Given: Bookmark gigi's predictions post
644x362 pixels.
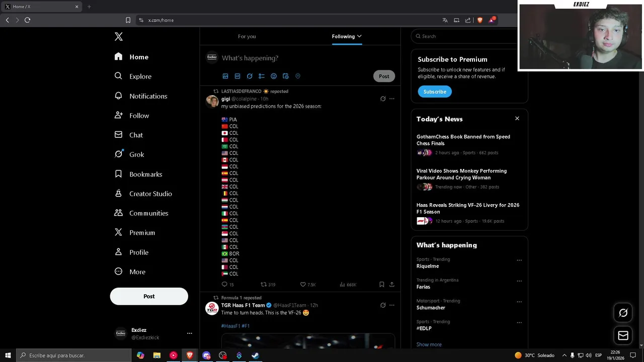Looking at the screenshot, I should click(382, 285).
